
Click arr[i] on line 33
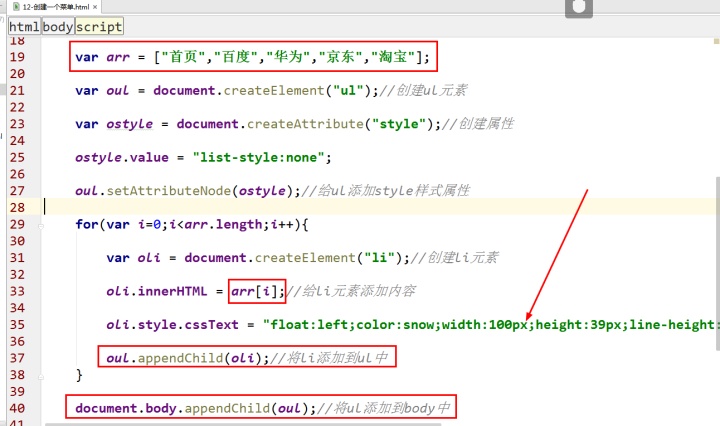point(254,291)
